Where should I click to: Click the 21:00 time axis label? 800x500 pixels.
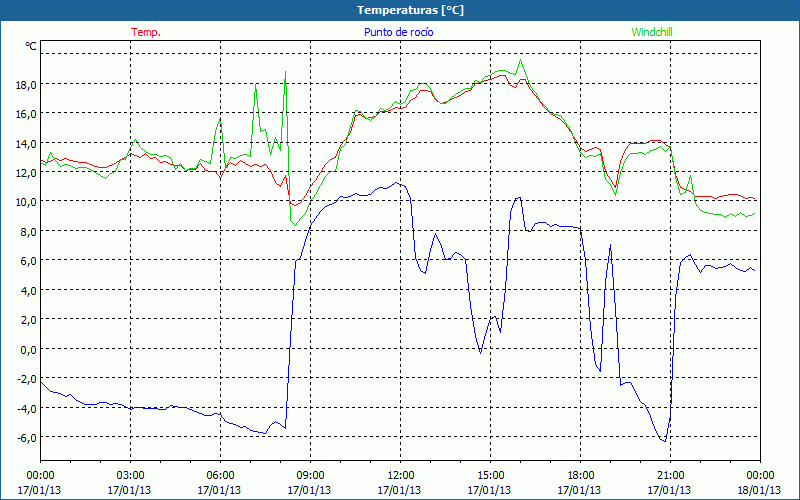[x=670, y=476]
